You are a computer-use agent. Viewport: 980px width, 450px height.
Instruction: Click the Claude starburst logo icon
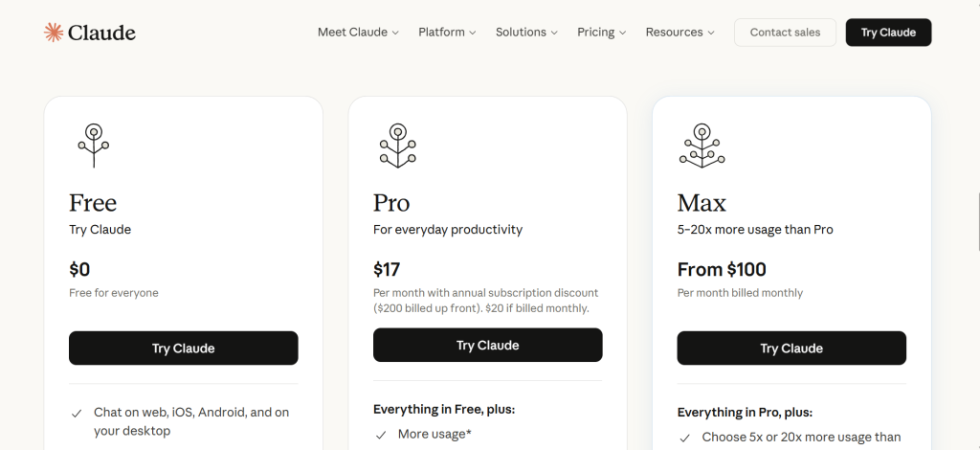[53, 33]
